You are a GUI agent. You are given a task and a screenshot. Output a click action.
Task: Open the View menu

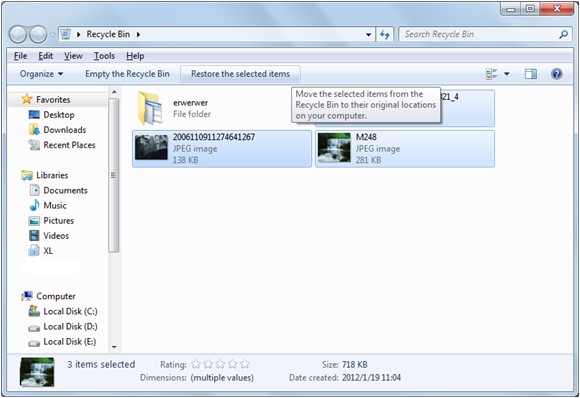(73, 56)
